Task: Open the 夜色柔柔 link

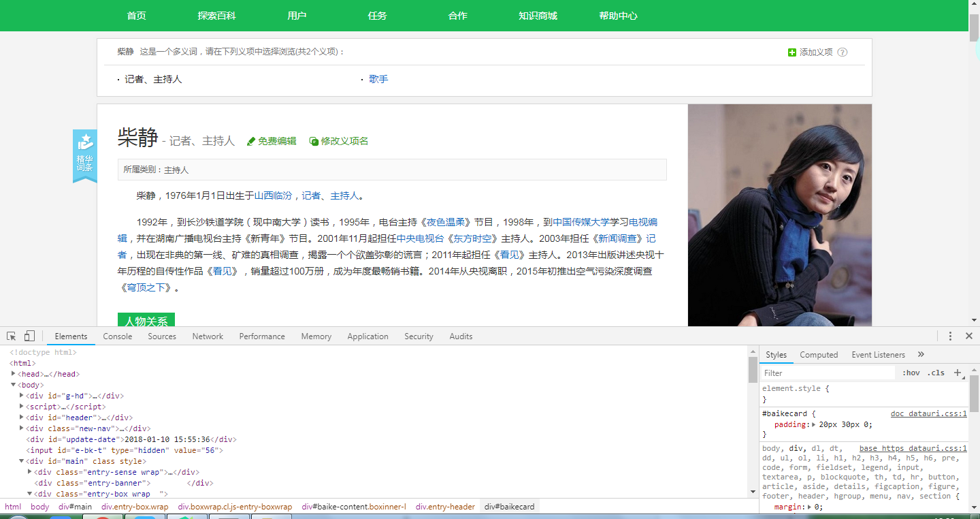Action: [446, 222]
